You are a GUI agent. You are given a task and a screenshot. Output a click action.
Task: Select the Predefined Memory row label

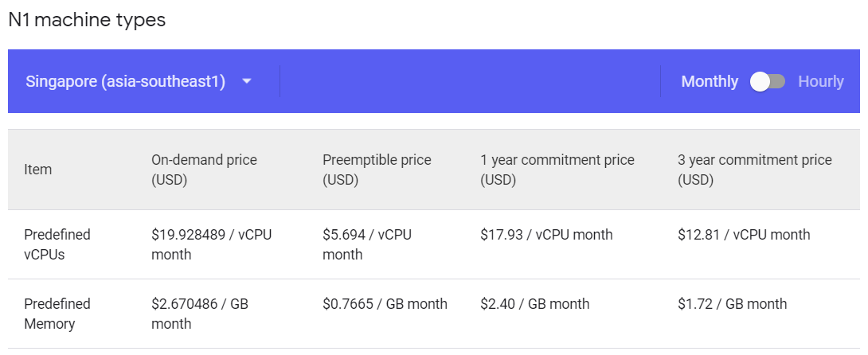pos(57,314)
